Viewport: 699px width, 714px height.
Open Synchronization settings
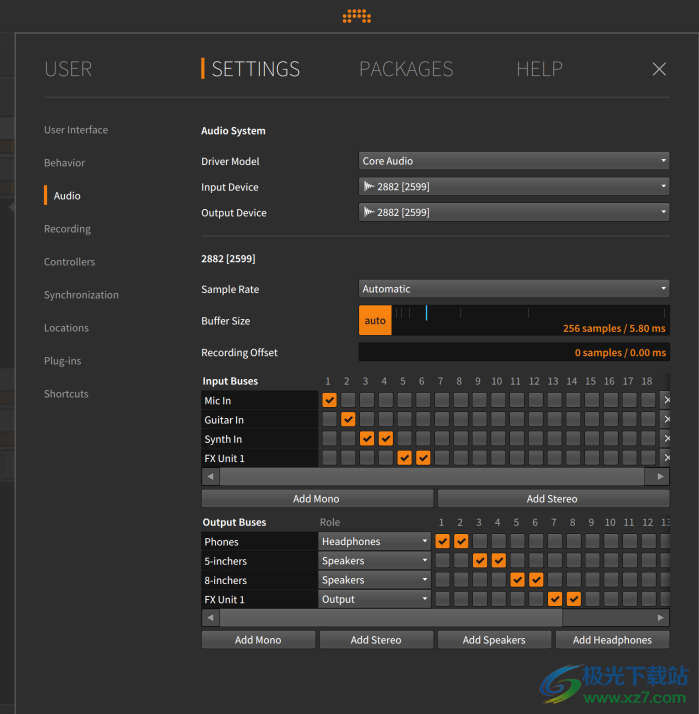tap(81, 295)
